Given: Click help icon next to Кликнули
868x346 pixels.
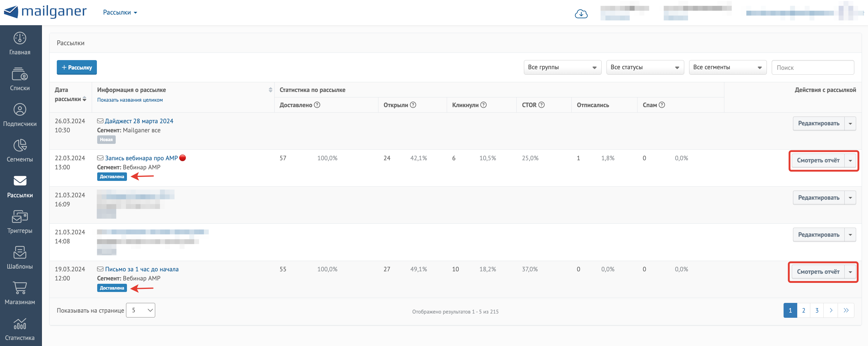Looking at the screenshot, I should (x=484, y=105).
